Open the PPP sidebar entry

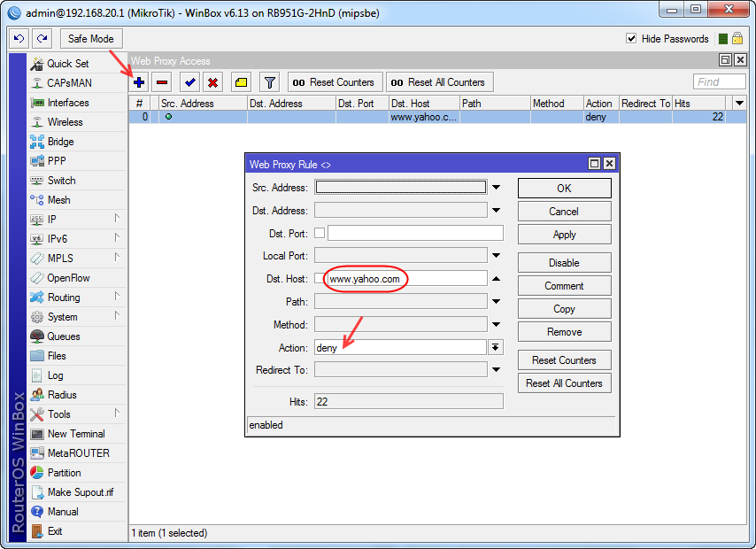(x=57, y=161)
